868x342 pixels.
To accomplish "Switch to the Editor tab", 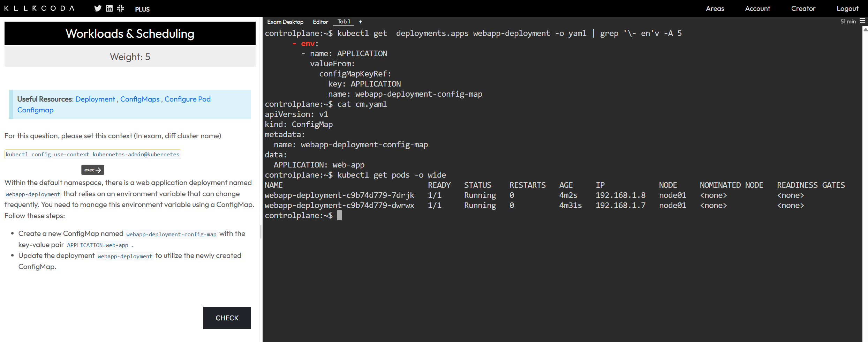I will coord(320,22).
